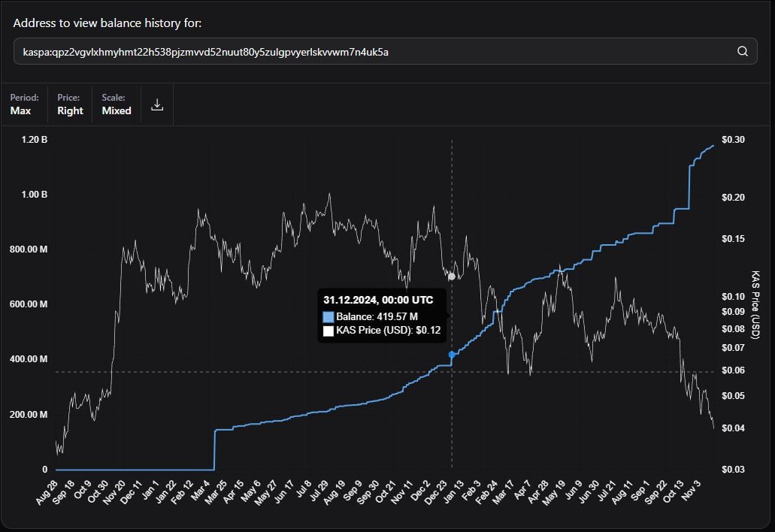Click the $0.10 price axis label
Viewport: 775px width, 532px height.
click(733, 296)
